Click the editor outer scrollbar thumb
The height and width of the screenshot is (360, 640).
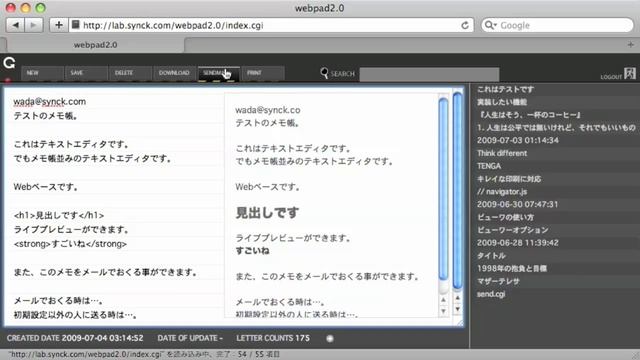tap(458, 191)
